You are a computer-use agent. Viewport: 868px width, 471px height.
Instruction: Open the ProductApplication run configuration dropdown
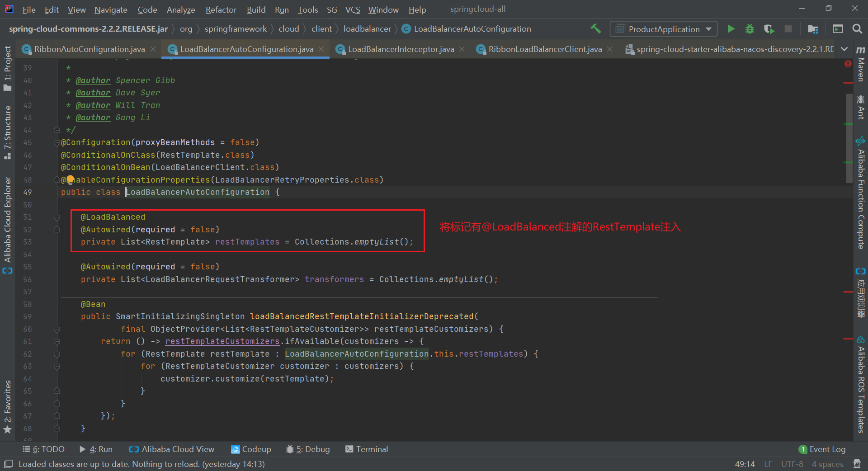point(663,29)
